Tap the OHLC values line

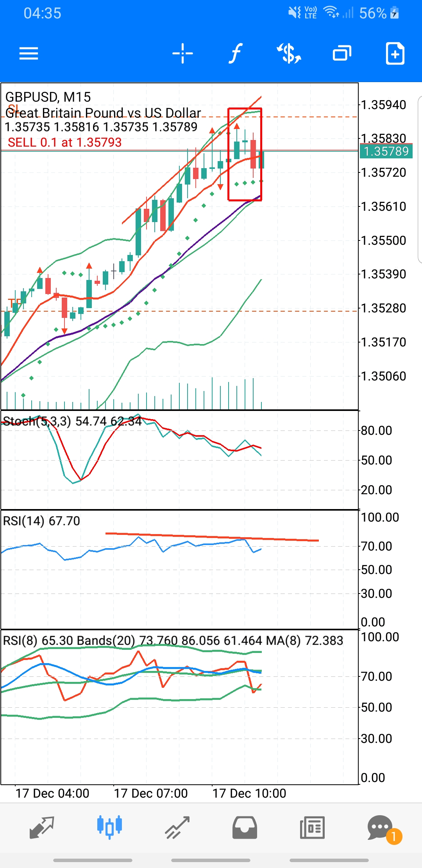click(101, 127)
